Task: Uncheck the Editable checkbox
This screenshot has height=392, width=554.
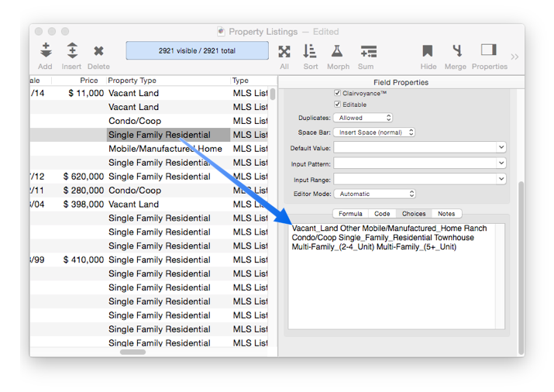Action: pos(337,104)
